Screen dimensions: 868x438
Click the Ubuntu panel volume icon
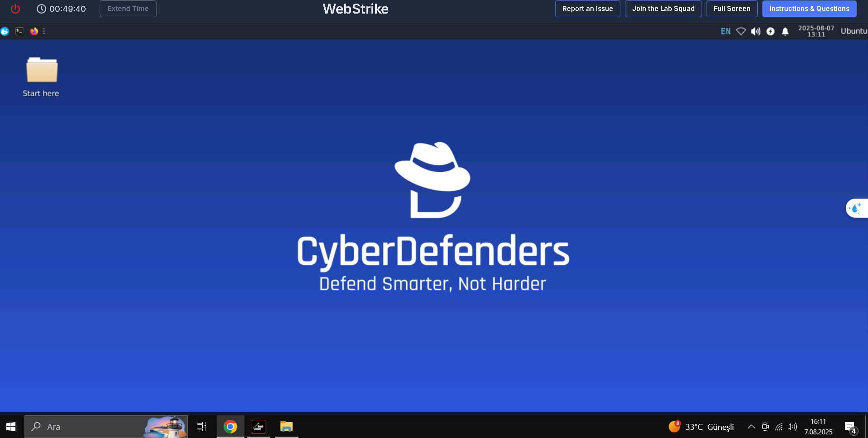(x=756, y=31)
